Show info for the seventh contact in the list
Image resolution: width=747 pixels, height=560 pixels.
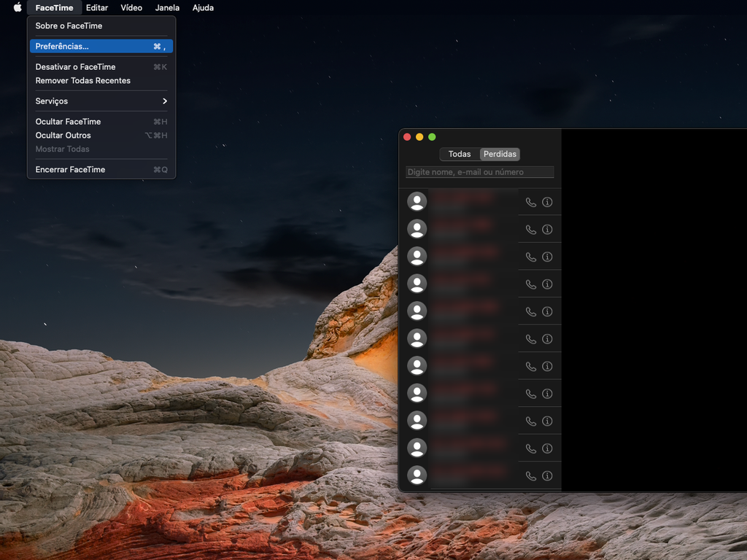coord(547,366)
